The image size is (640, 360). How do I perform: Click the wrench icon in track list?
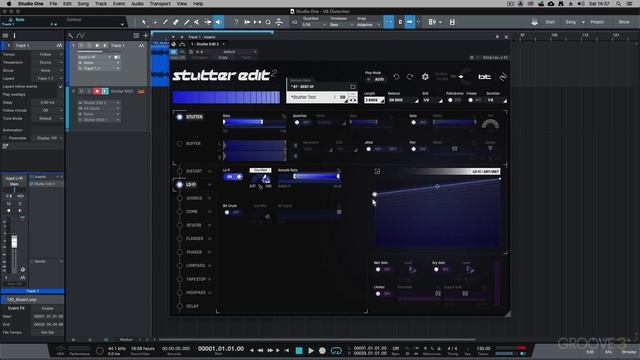[x=71, y=36]
